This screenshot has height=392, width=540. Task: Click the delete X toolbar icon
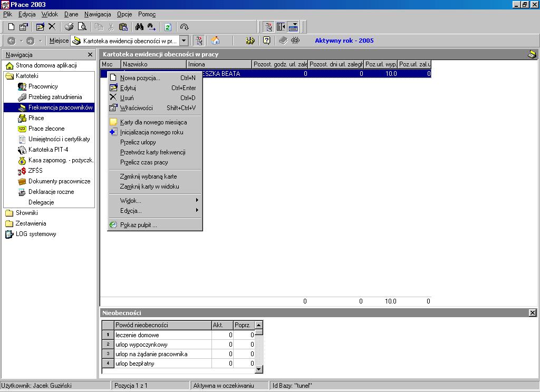pos(52,27)
